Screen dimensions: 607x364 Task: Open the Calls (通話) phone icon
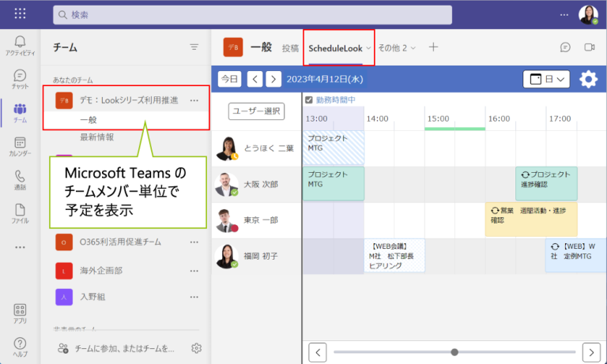click(20, 181)
